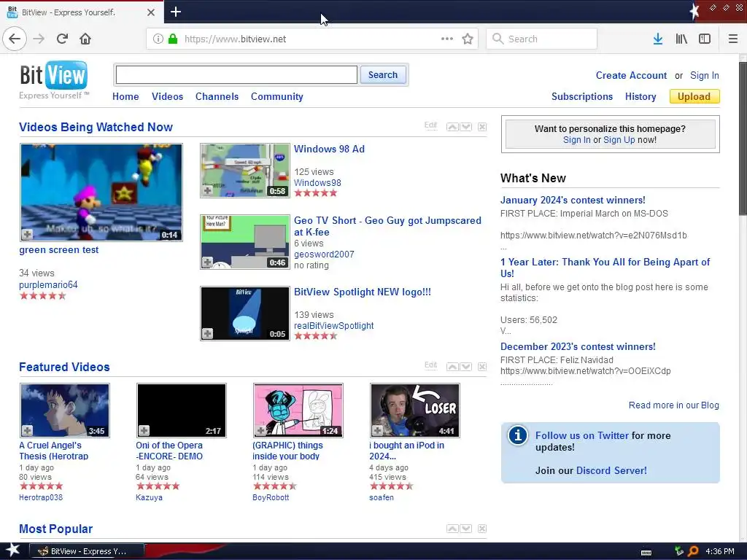Open system tray keyboard icon
747x560 pixels.
click(646, 553)
